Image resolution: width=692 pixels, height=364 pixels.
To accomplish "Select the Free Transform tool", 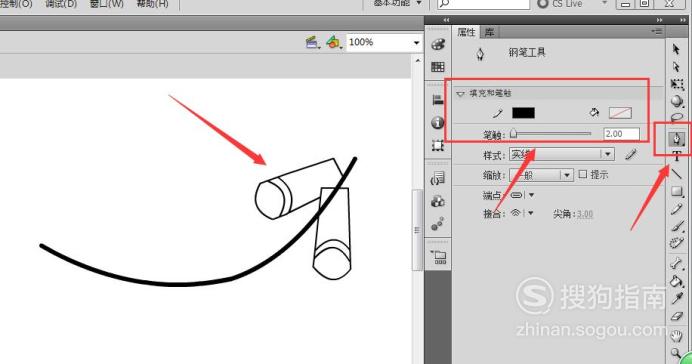I will (x=677, y=84).
